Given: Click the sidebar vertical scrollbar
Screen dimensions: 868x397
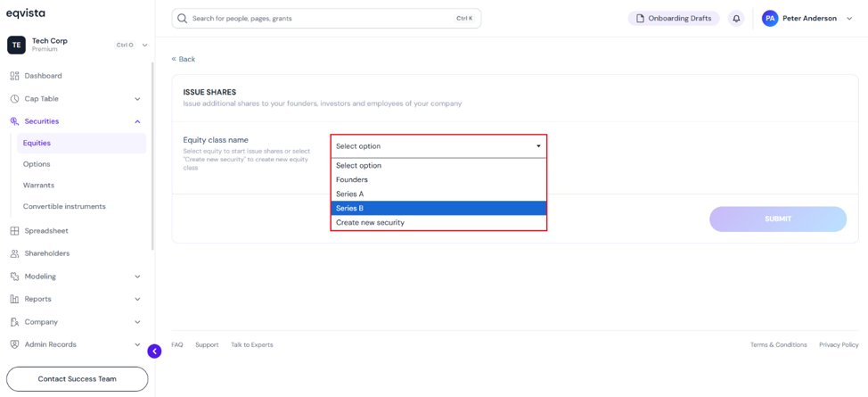Looking at the screenshot, I should 152,155.
